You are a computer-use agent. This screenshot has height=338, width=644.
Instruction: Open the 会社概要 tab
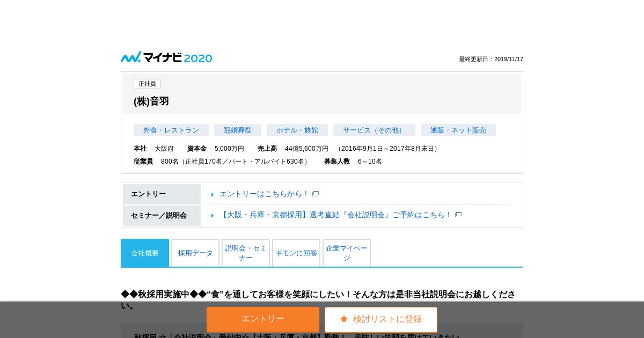145,253
